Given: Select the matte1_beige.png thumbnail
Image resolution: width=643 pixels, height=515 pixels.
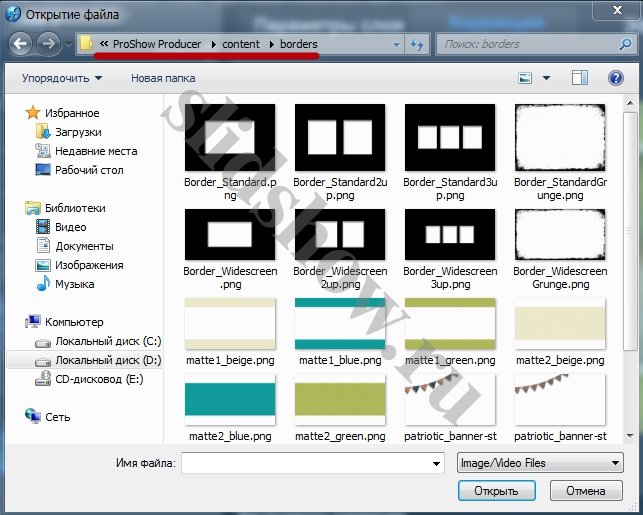Looking at the screenshot, I should pyautogui.click(x=230, y=324).
